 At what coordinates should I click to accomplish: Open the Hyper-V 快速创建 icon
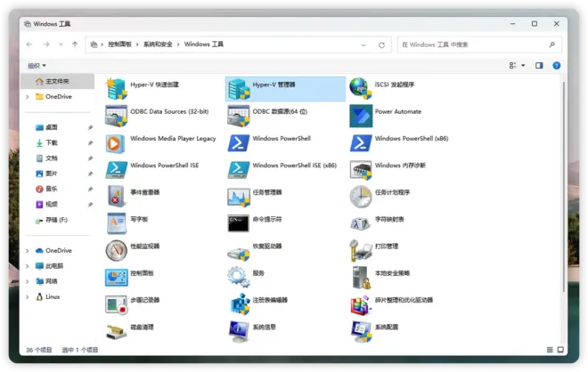[x=116, y=89]
